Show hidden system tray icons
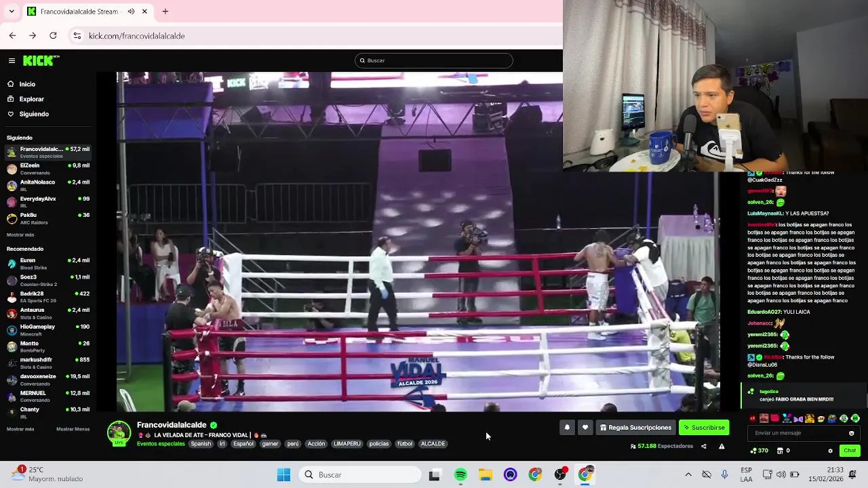This screenshot has height=488, width=868. click(x=688, y=475)
